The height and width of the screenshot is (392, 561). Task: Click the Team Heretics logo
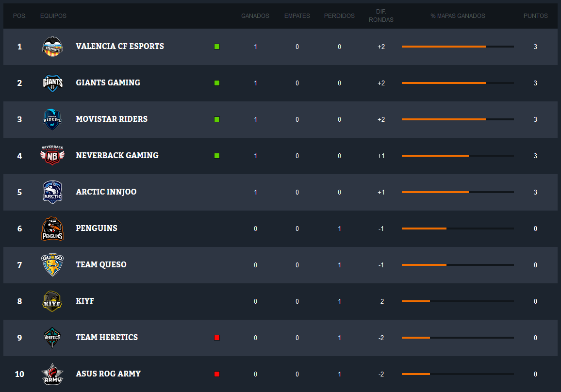(52, 338)
